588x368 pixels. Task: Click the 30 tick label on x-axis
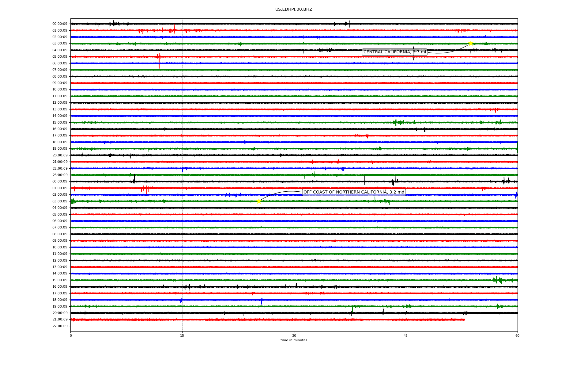click(294, 335)
